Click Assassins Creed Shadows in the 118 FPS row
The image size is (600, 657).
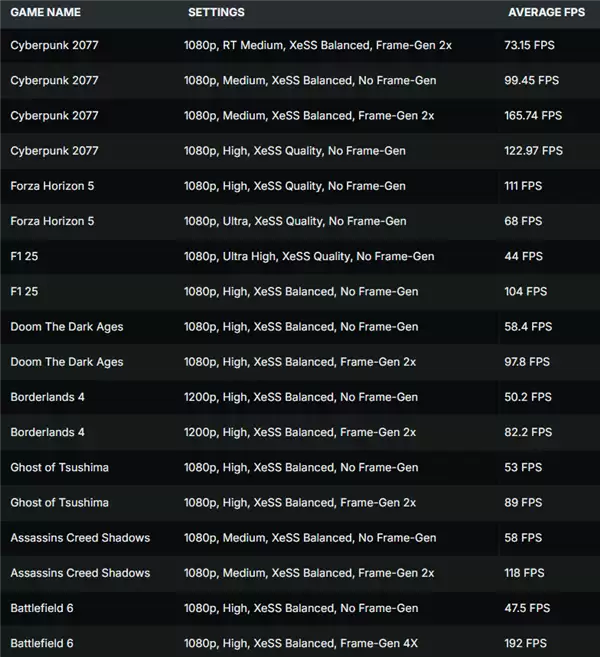point(80,573)
